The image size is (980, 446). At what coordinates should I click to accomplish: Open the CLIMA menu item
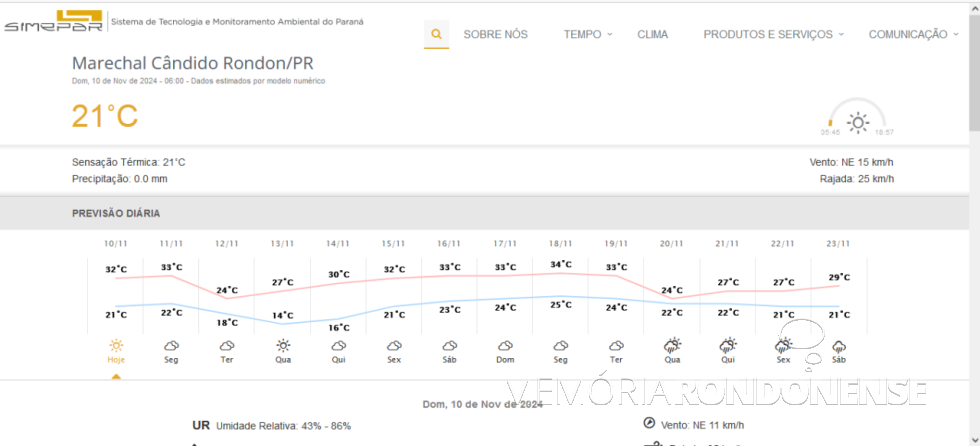click(652, 34)
